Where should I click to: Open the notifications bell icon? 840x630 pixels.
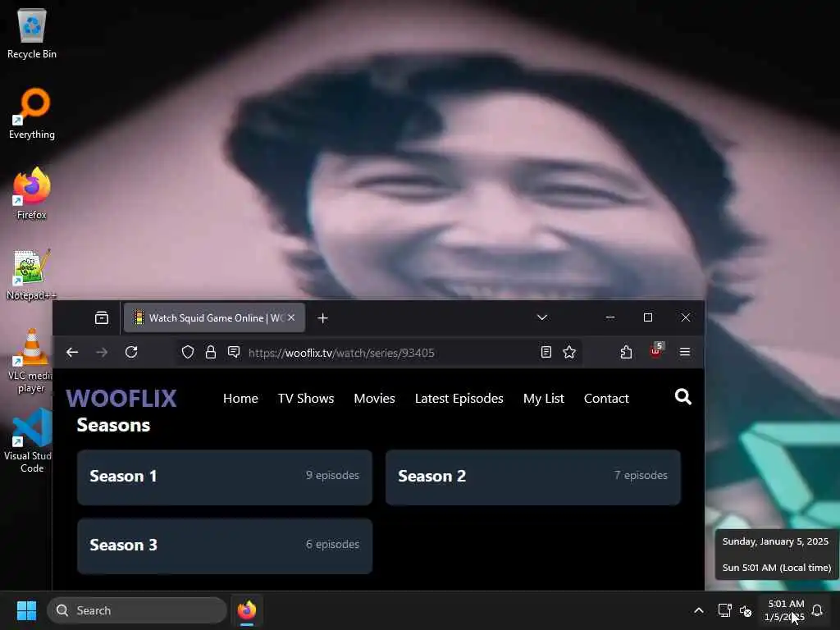tap(818, 610)
